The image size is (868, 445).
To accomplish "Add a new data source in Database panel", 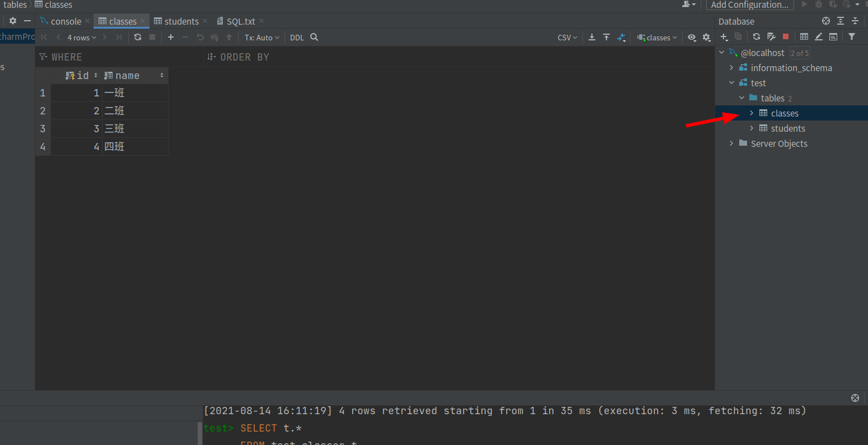I will click(x=724, y=37).
